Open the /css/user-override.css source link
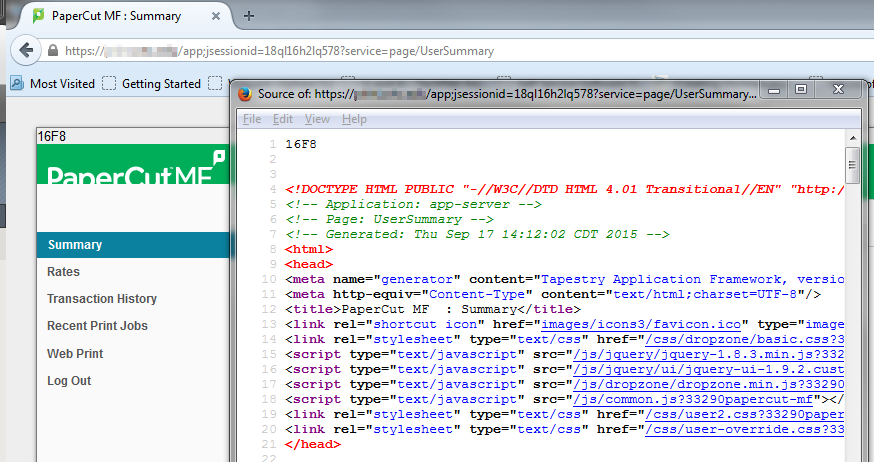 [x=744, y=430]
